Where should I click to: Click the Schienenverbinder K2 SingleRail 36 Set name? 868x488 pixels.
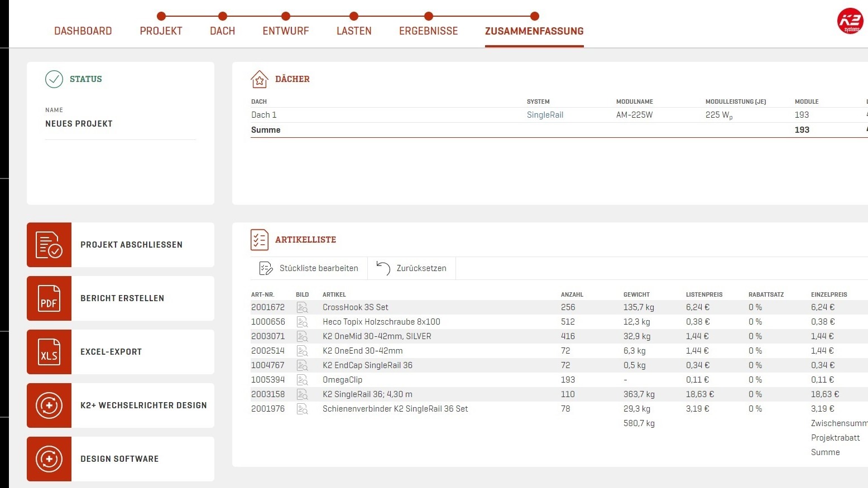(x=395, y=409)
